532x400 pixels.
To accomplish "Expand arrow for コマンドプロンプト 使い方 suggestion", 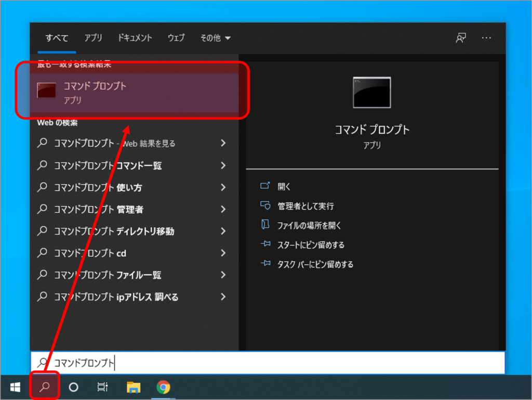I will coord(223,187).
